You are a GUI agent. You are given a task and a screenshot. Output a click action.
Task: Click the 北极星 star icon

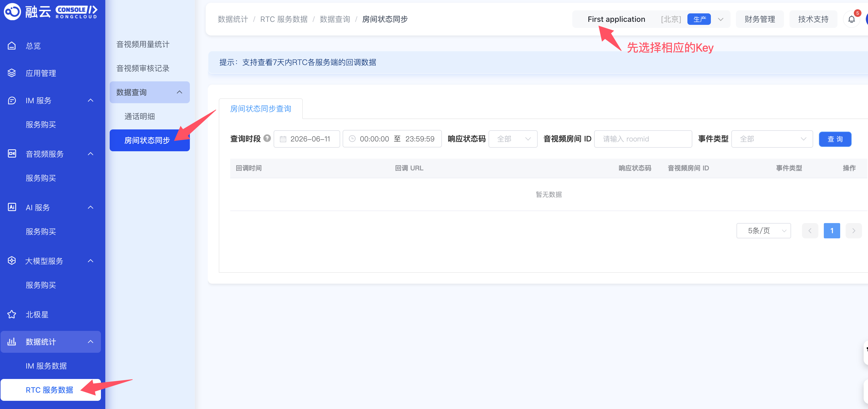(x=12, y=314)
